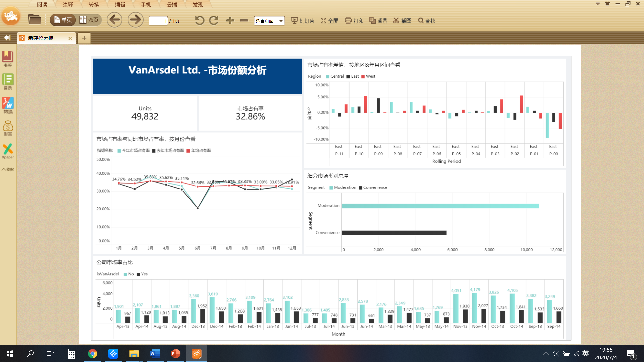Image resolution: width=644 pixels, height=362 pixels.
Task: Click the 打印 print button
Action: coord(354,21)
